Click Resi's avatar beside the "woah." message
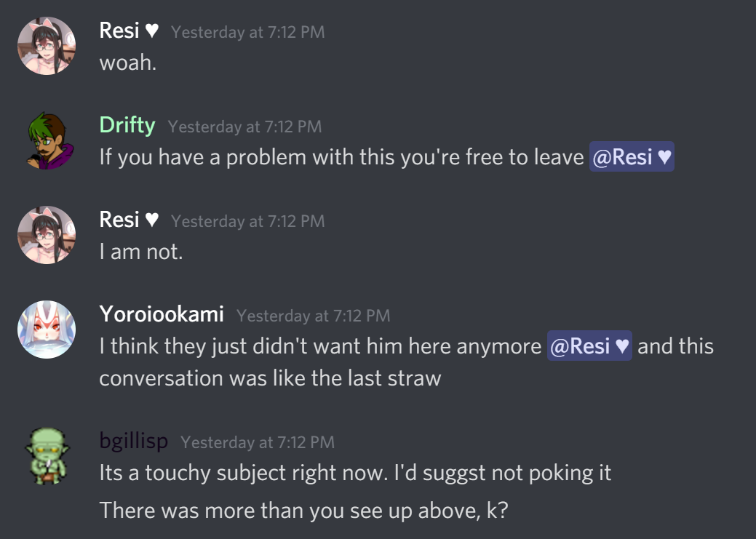Screen dimensions: 756x539 (47, 46)
